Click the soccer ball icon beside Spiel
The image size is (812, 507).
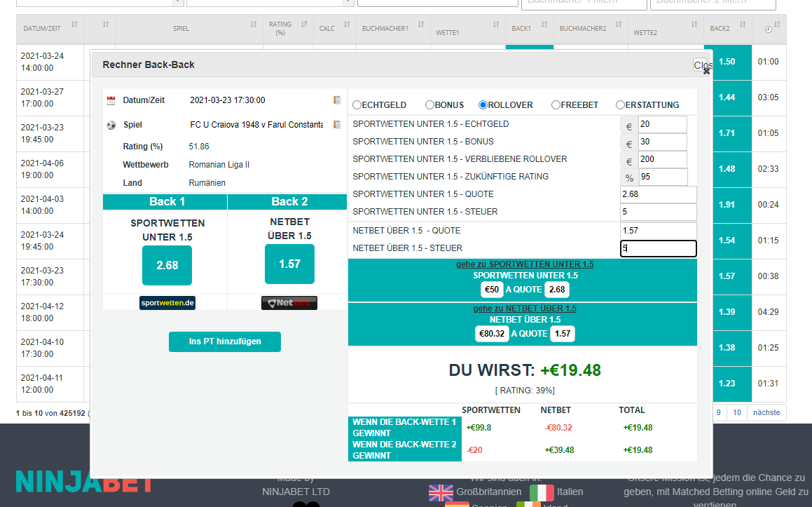point(111,125)
